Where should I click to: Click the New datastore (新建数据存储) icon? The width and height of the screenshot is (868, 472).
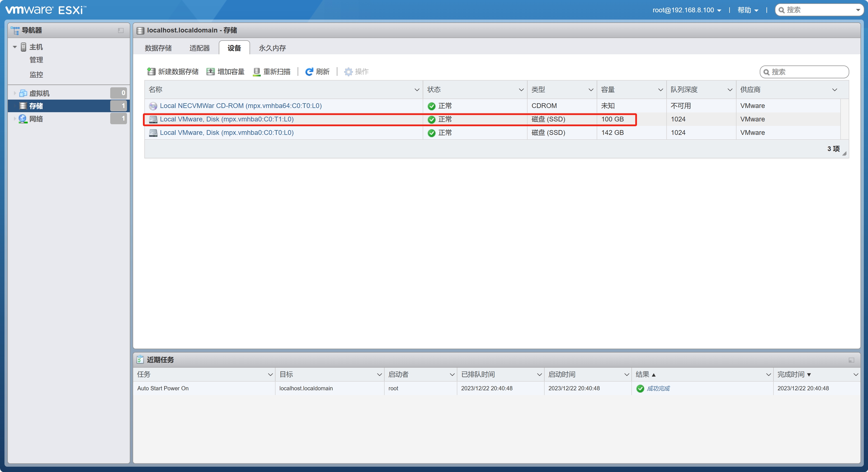tap(151, 71)
